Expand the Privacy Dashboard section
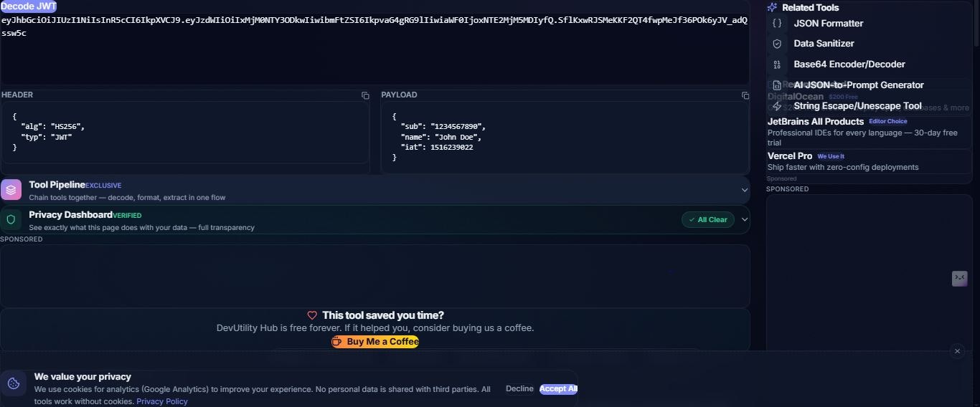The height and width of the screenshot is (407, 980). tap(745, 219)
